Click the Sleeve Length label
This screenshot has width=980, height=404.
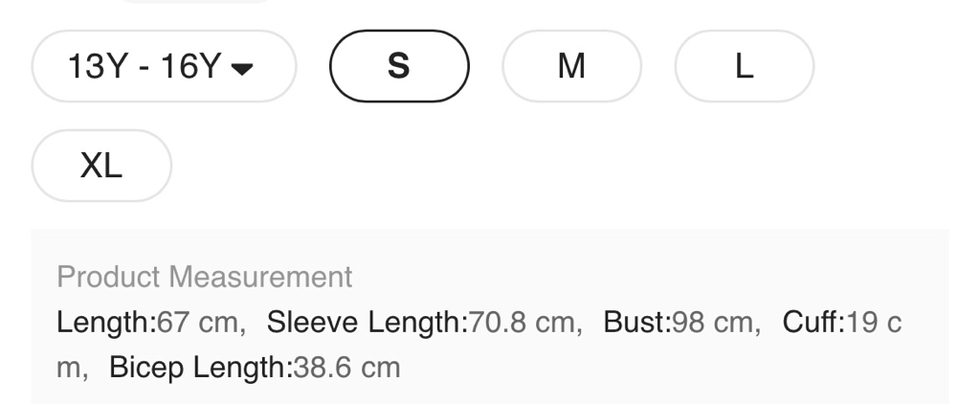pos(364,322)
